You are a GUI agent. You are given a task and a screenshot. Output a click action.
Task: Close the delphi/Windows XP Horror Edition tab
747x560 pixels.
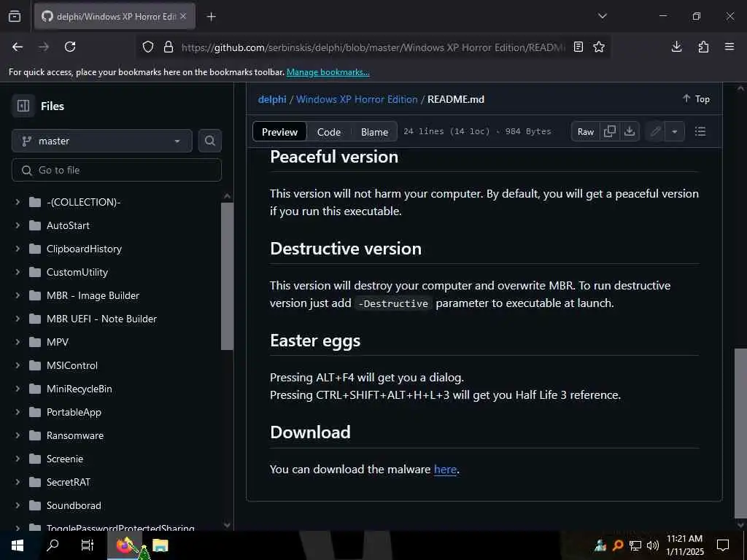[x=183, y=16]
